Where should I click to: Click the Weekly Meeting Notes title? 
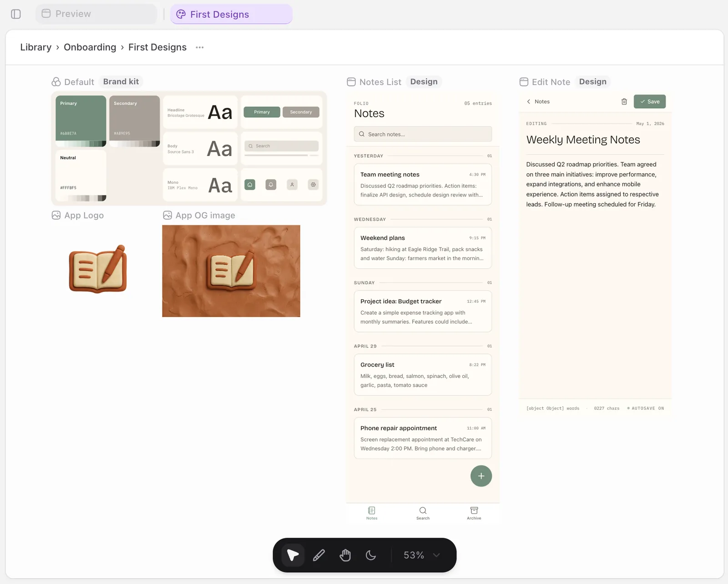click(583, 140)
